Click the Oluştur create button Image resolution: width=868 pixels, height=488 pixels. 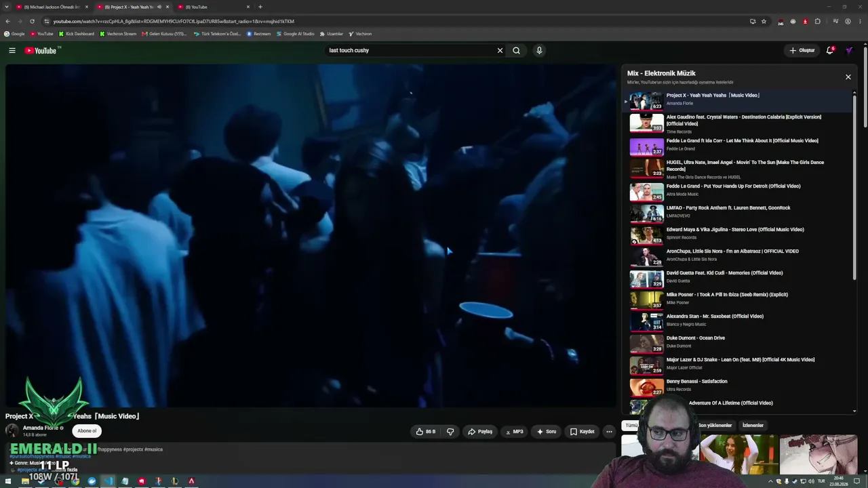(x=802, y=50)
